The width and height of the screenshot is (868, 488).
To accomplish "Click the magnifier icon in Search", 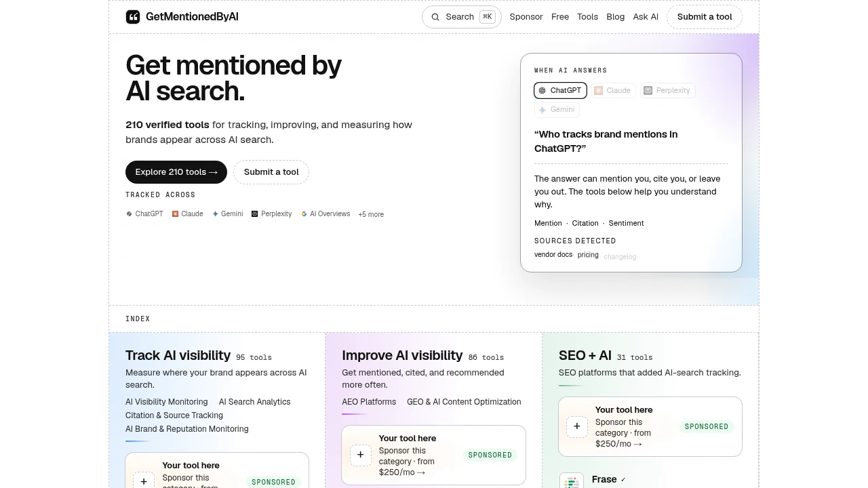I will (x=435, y=17).
